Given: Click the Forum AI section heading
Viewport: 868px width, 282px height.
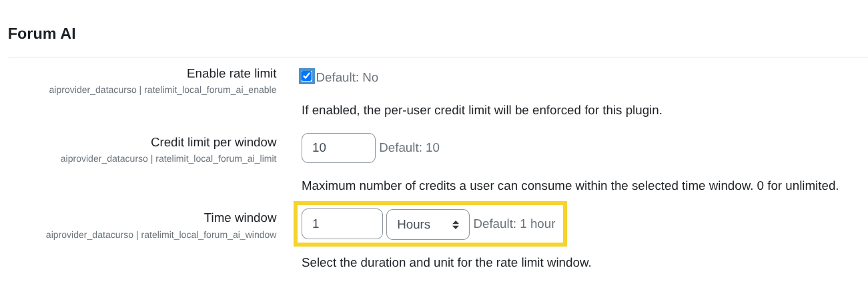Looking at the screenshot, I should (42, 33).
